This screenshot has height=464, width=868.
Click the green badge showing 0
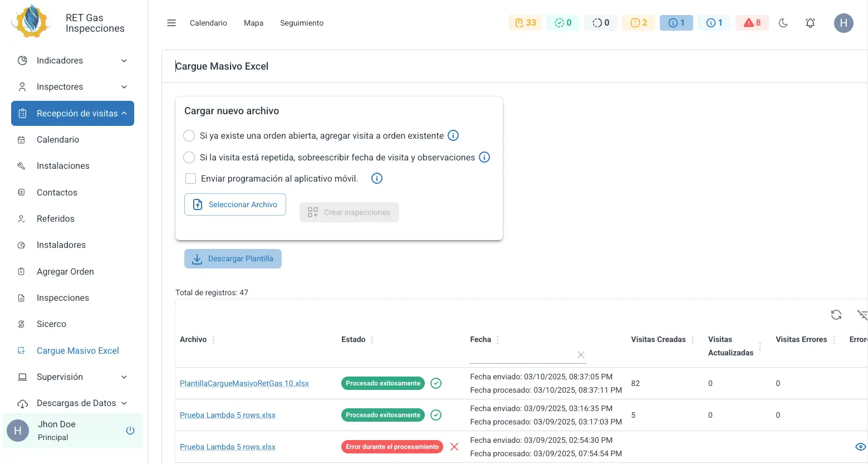[563, 23]
